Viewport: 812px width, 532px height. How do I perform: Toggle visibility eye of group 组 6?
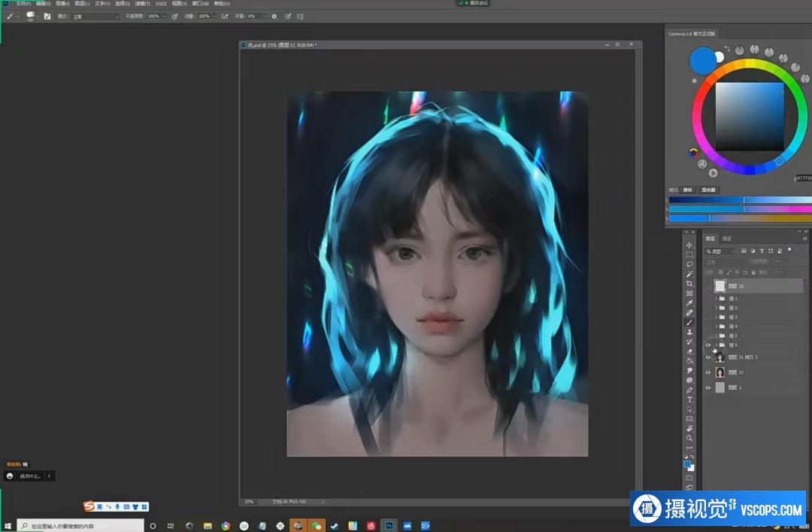[708, 345]
